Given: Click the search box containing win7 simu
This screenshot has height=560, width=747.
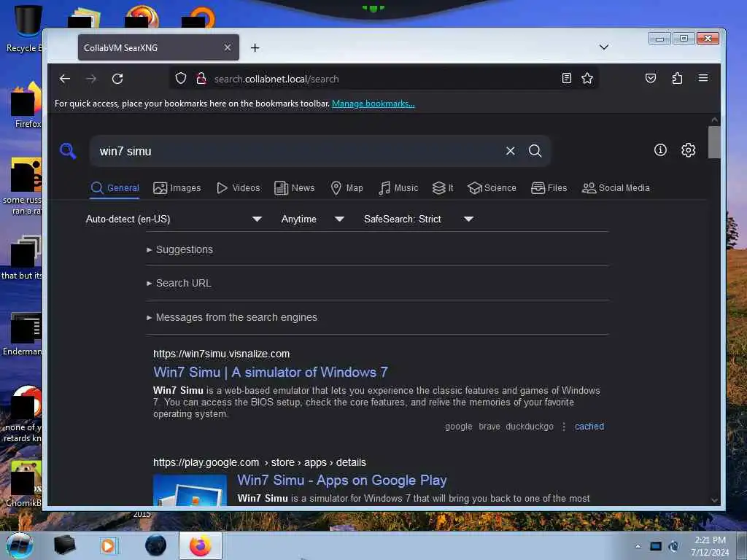Looking at the screenshot, I should click(x=298, y=151).
